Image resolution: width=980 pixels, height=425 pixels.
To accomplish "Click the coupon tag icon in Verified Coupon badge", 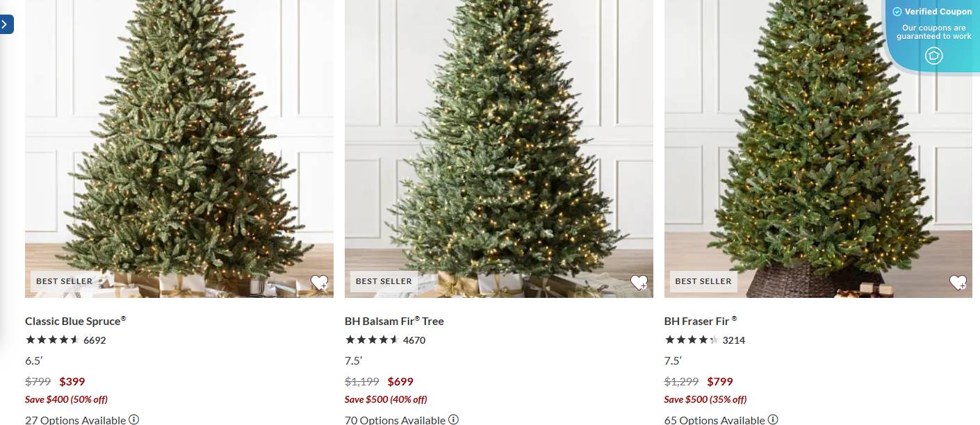I will [x=934, y=56].
